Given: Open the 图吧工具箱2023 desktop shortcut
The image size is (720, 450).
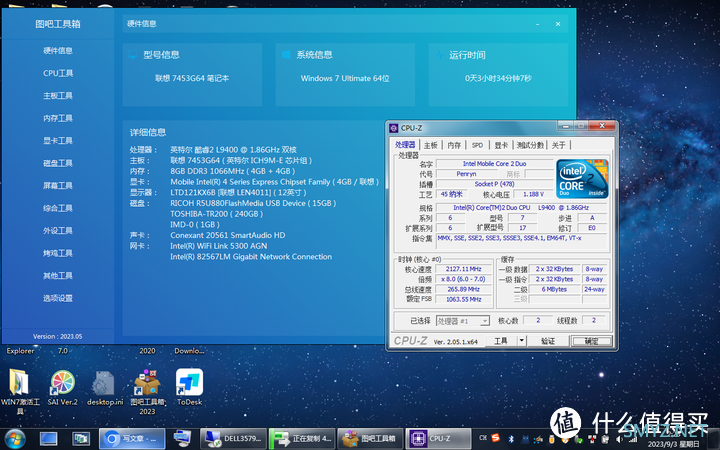Looking at the screenshot, I should point(147,392).
